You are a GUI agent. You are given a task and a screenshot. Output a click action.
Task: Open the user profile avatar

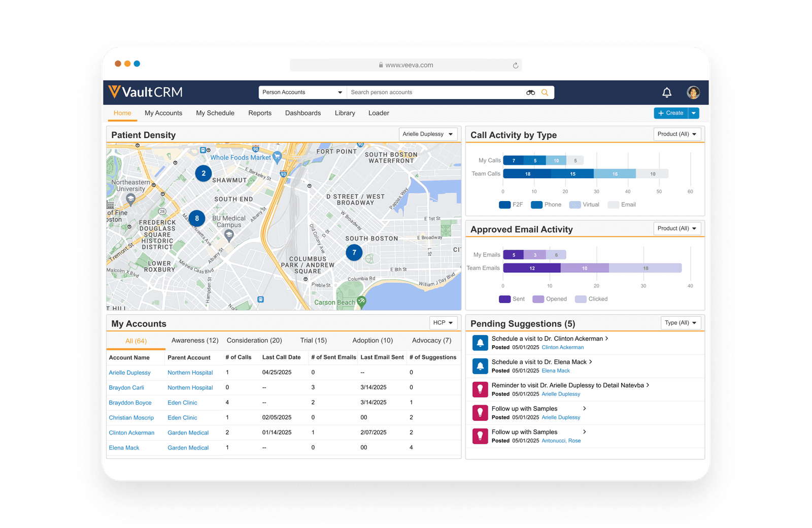[x=693, y=92]
